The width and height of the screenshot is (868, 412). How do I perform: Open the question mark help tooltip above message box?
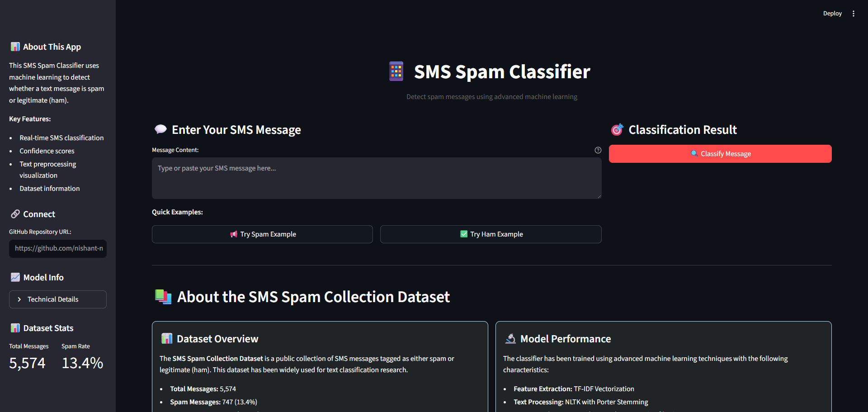[598, 150]
